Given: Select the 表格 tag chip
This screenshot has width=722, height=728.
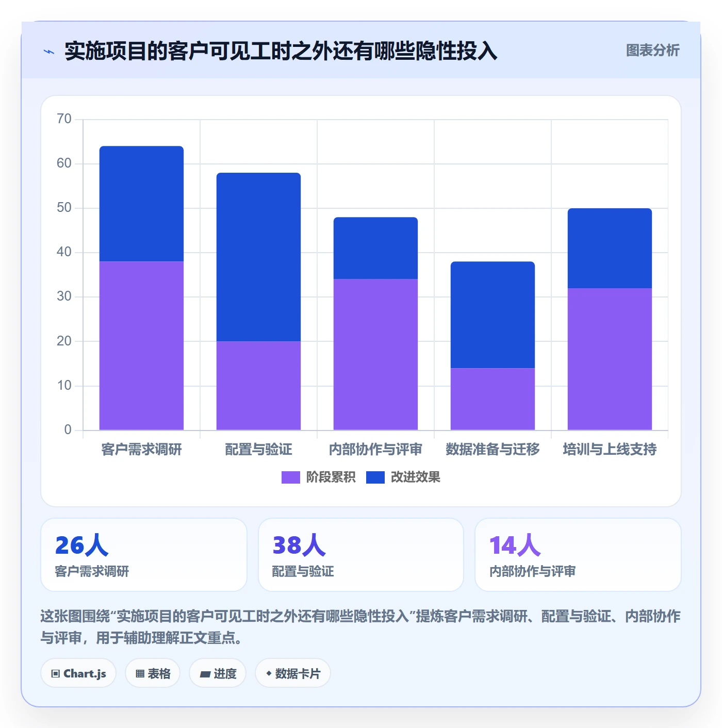Looking at the screenshot, I should pos(153,673).
